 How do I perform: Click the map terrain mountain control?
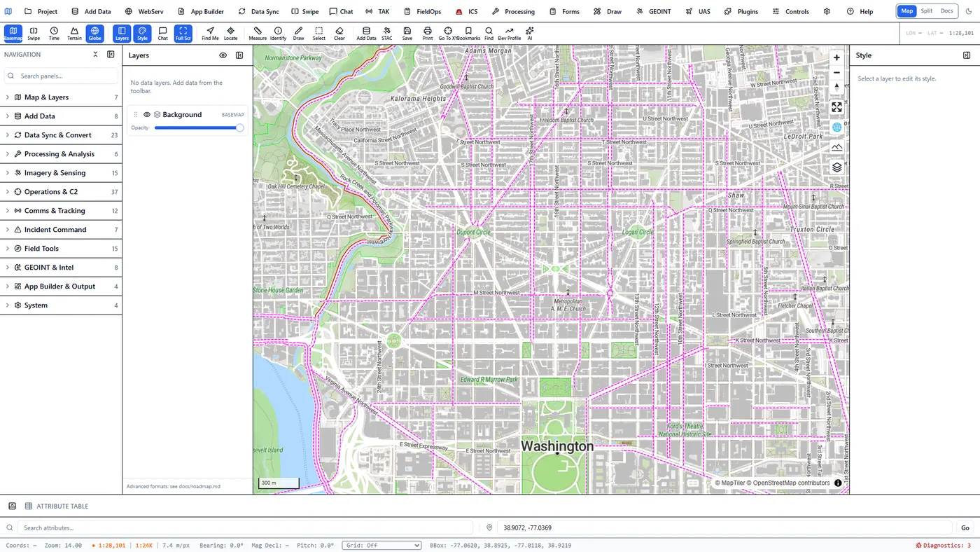tap(836, 147)
